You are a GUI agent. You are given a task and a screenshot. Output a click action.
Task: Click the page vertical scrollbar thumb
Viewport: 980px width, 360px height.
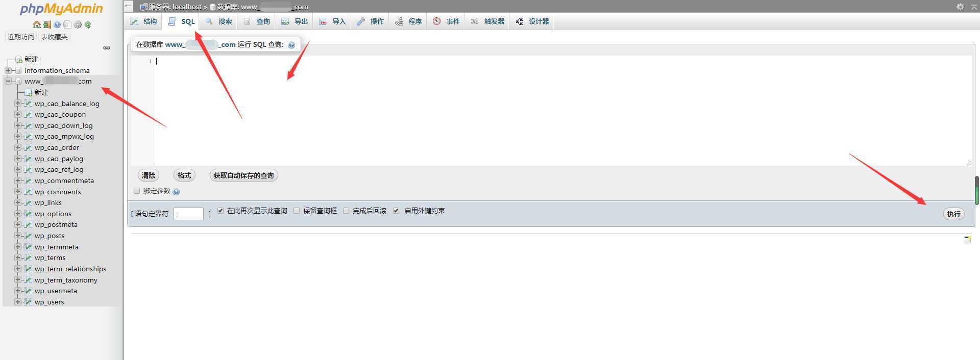tap(977, 190)
